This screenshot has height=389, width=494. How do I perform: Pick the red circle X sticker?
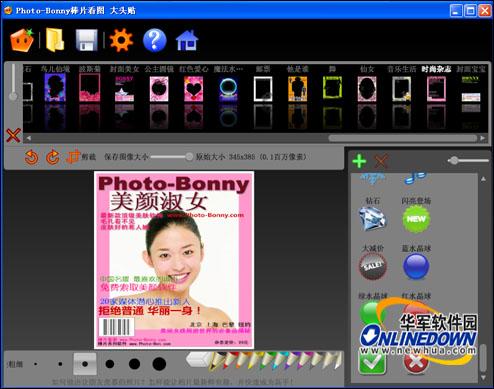pos(415,362)
